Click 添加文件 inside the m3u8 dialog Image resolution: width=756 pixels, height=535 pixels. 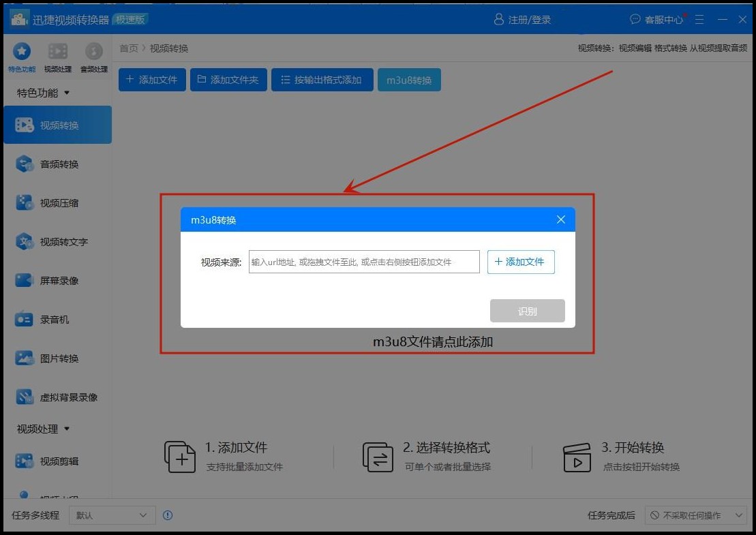pos(521,262)
